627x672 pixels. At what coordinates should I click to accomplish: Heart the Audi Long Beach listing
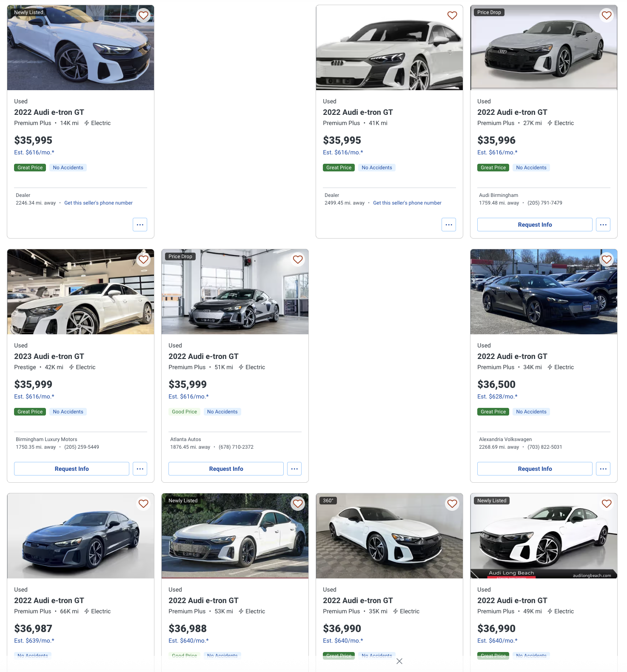(x=607, y=504)
